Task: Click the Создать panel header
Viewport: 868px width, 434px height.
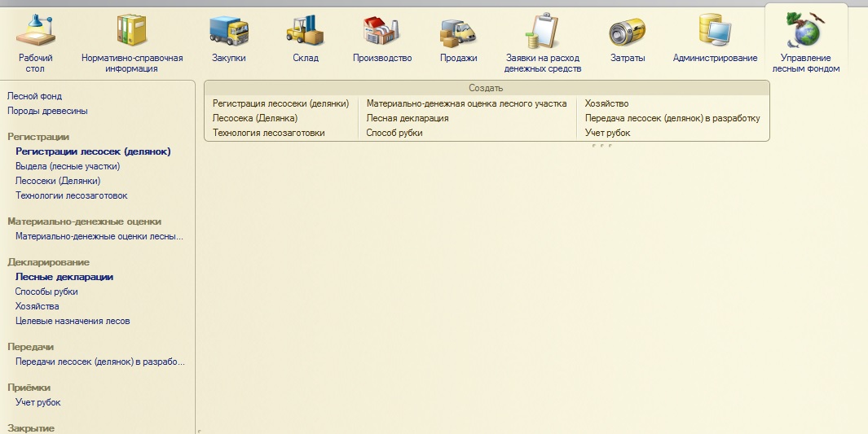Action: click(x=486, y=88)
